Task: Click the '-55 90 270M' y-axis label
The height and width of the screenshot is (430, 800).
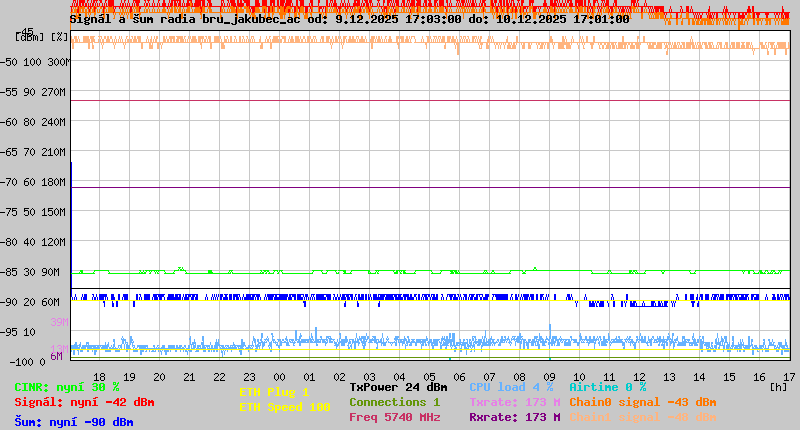Action: coord(33,92)
